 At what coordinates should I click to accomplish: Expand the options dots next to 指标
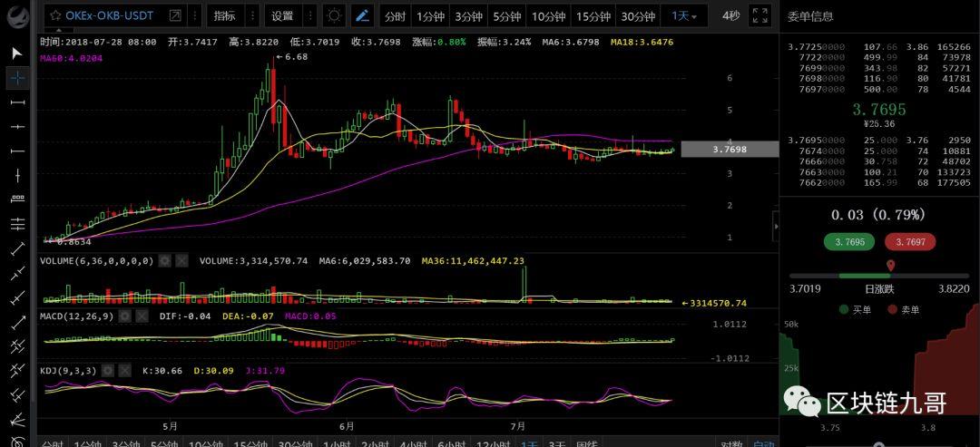252,16
